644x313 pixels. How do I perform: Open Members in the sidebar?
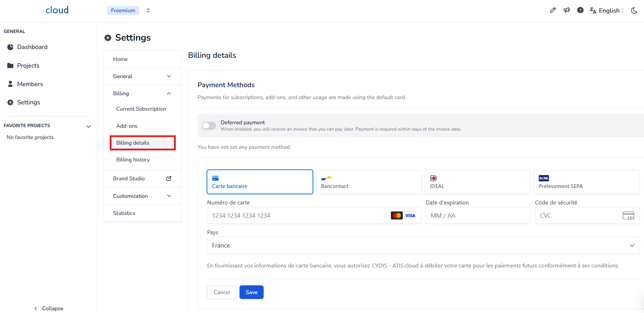[x=30, y=84]
